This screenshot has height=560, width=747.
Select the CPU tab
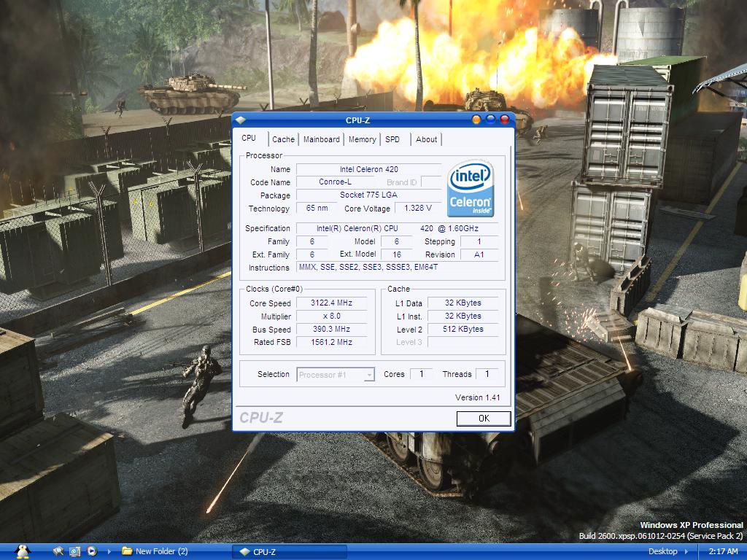[x=249, y=138]
